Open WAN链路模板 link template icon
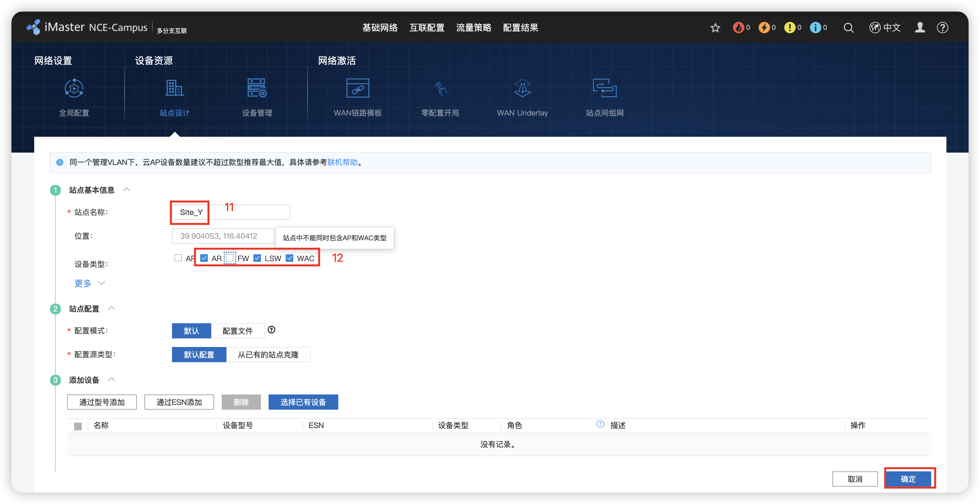980x504 pixels. pyautogui.click(x=357, y=88)
